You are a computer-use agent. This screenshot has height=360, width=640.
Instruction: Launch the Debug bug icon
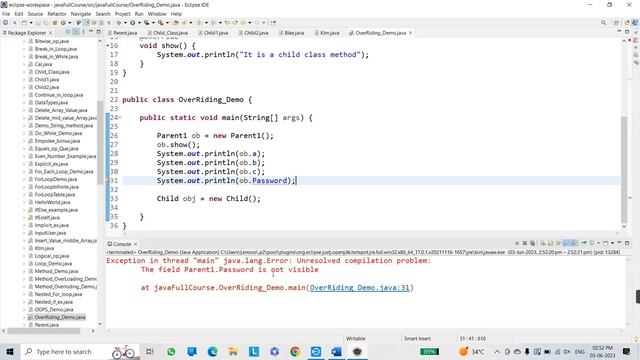tap(118, 22)
